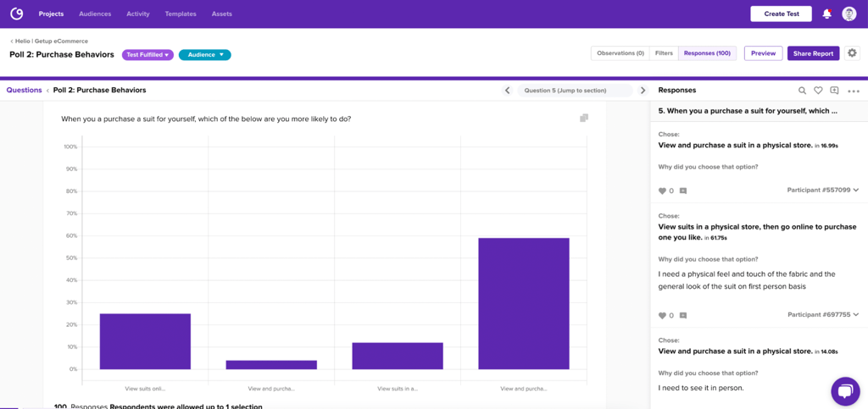The height and width of the screenshot is (409, 868).
Task: Click the 100% y-axis label
Action: pyautogui.click(x=70, y=147)
